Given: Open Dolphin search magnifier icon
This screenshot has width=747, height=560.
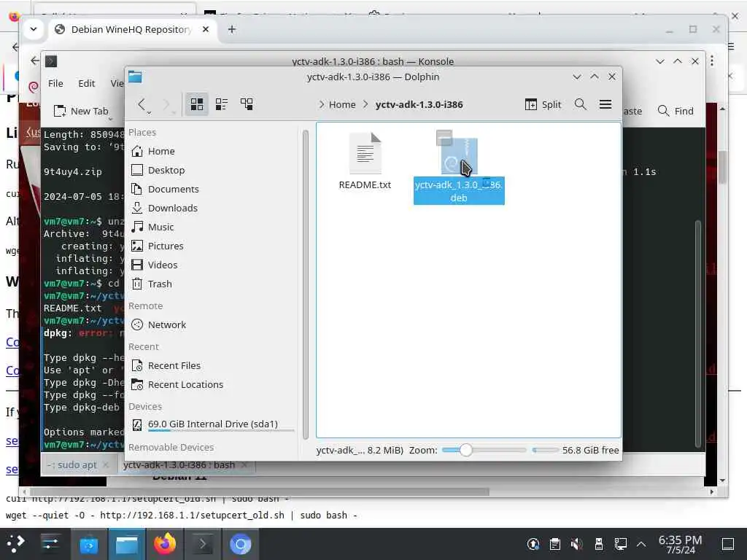Looking at the screenshot, I should tap(580, 104).
